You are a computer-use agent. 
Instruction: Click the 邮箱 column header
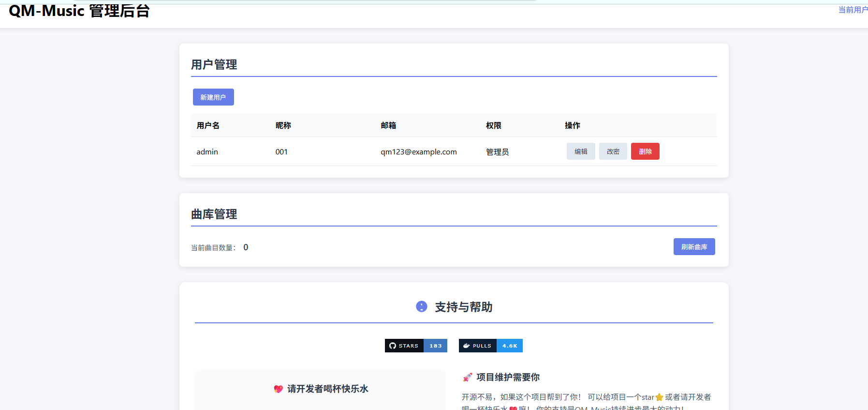[388, 125]
